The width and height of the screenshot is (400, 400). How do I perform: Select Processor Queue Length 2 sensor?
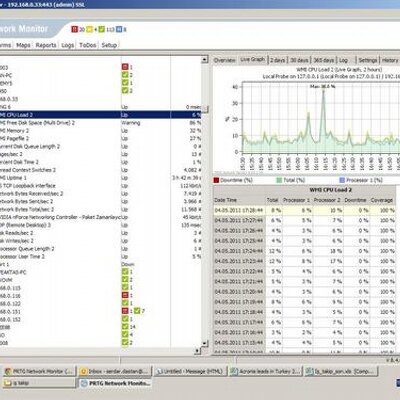point(101,249)
